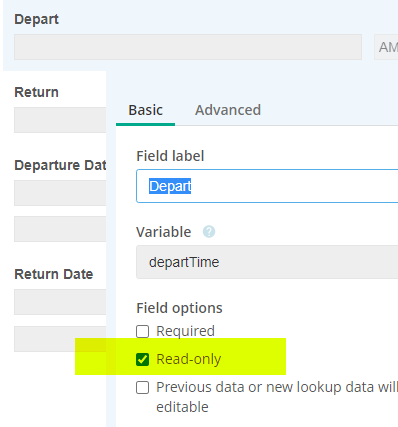
Task: Click the first Return Date input box
Action: [x=60, y=302]
